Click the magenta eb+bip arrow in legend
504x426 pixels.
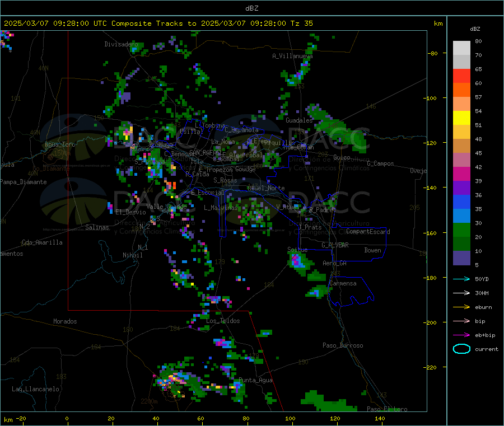(461, 335)
